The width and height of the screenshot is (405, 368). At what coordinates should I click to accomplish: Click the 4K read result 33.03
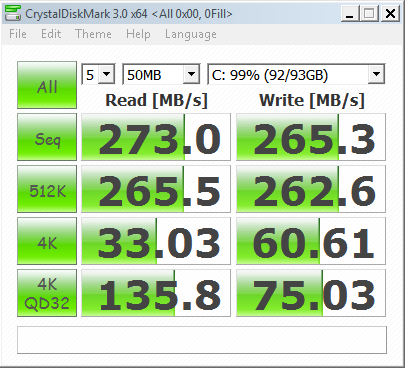click(x=156, y=241)
